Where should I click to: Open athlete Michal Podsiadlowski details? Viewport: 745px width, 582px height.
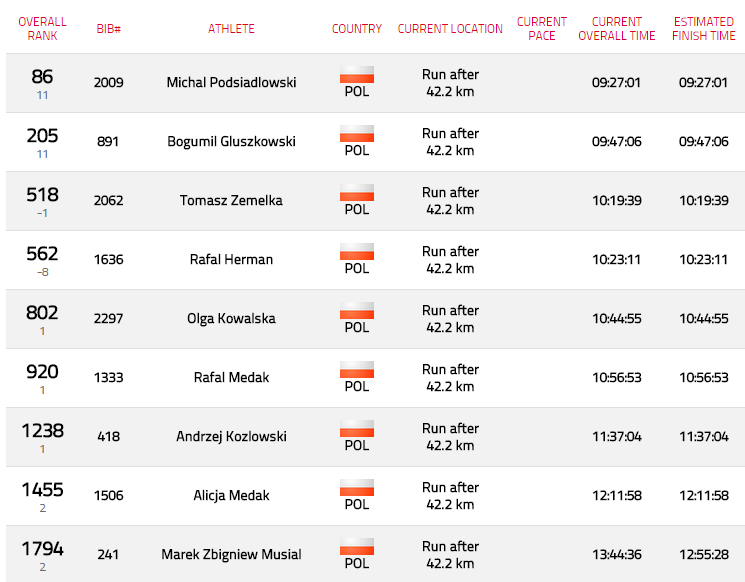click(231, 82)
